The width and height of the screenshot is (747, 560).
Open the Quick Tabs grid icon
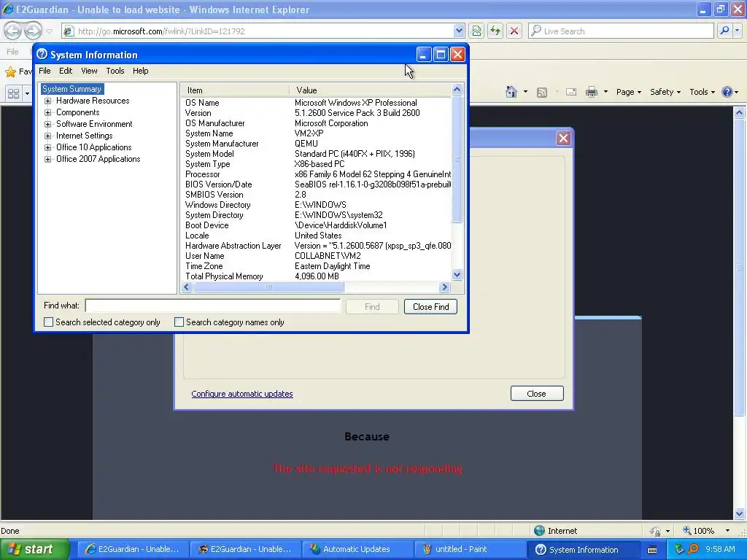click(13, 93)
